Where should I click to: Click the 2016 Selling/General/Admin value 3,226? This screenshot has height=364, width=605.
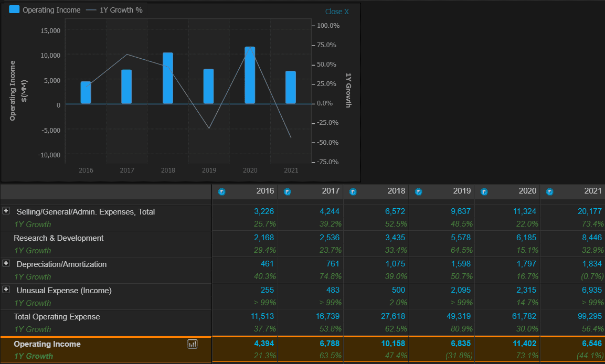pos(263,211)
